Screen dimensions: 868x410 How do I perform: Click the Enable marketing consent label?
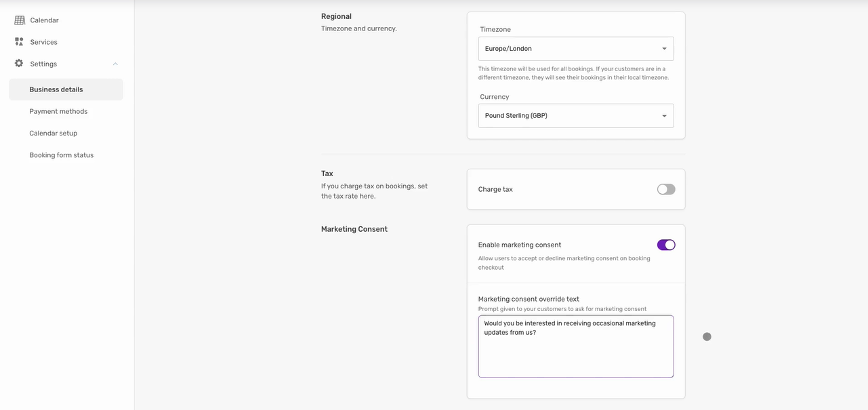tap(520, 245)
